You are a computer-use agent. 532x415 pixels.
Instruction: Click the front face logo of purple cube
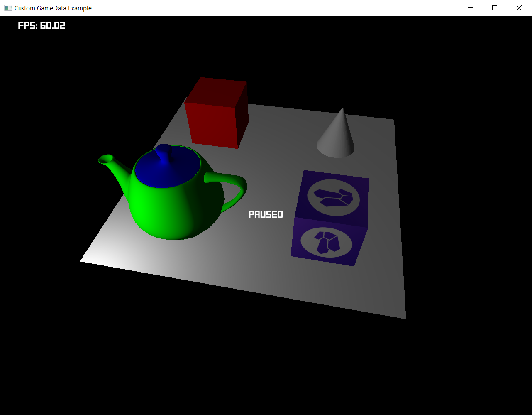coord(326,242)
